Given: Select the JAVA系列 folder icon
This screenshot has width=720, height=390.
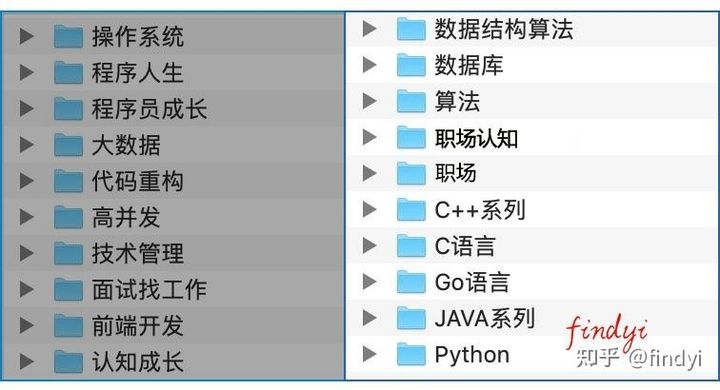Looking at the screenshot, I should (411, 318).
